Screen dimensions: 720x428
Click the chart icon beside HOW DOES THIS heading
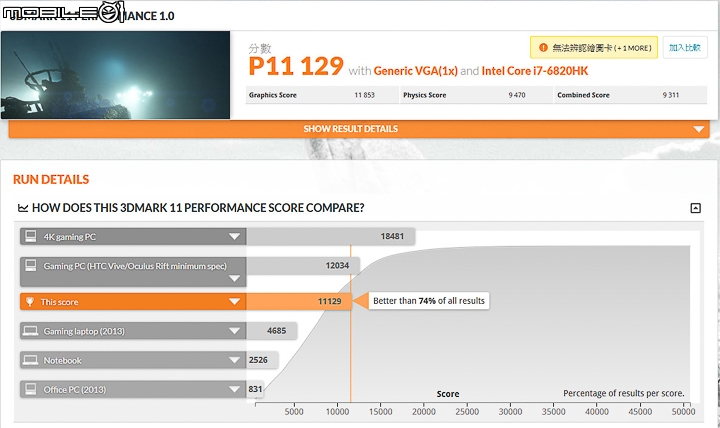[23, 208]
